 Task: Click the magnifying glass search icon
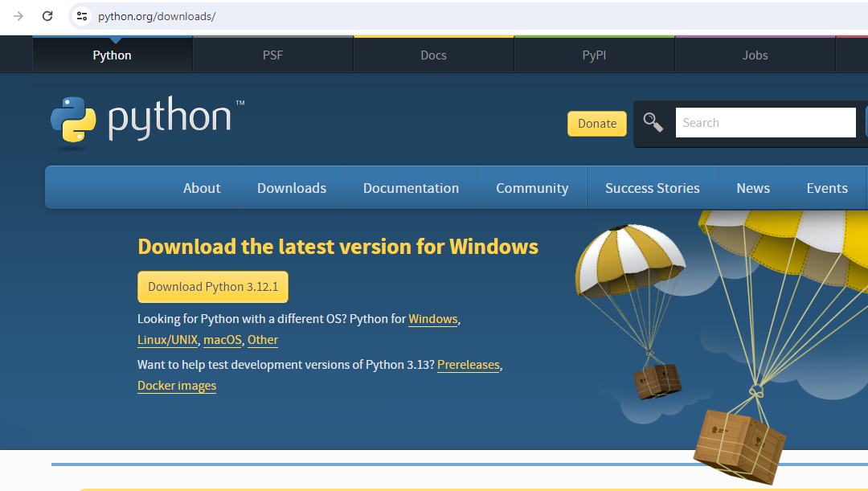click(x=653, y=123)
